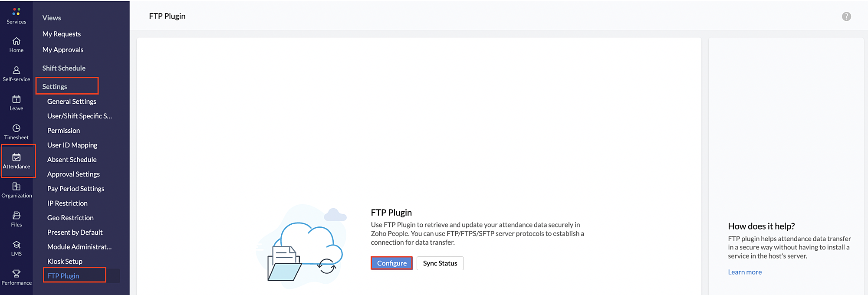
Task: Click the FTP Plugin cloud folder illustration
Action: 302,246
